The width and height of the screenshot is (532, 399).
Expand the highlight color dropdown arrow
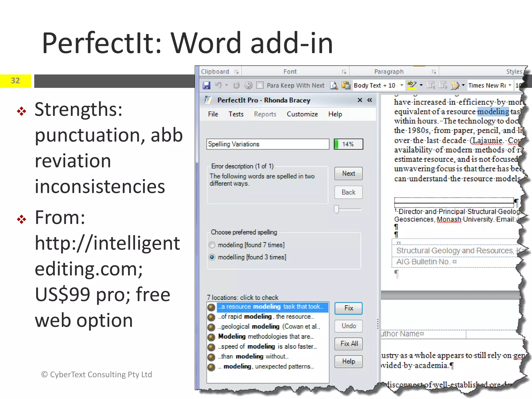[421, 85]
